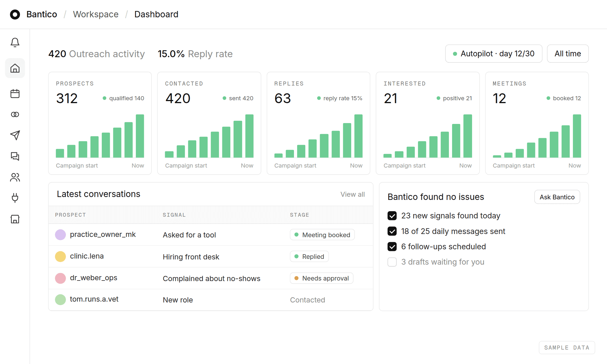607x364 pixels.
Task: Click clinic.lena yellow avatar
Action: click(60, 256)
